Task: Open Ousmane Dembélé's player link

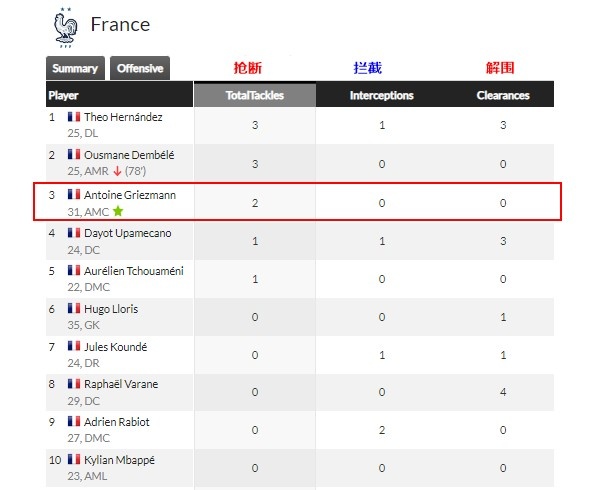Action: click(x=129, y=155)
